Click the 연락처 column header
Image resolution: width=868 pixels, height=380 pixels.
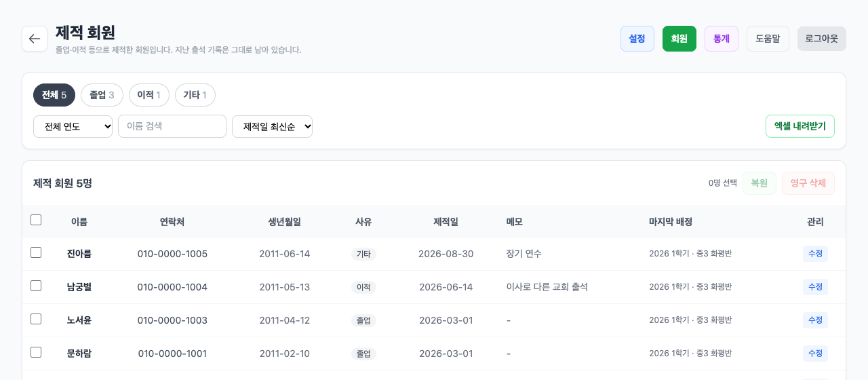point(172,222)
